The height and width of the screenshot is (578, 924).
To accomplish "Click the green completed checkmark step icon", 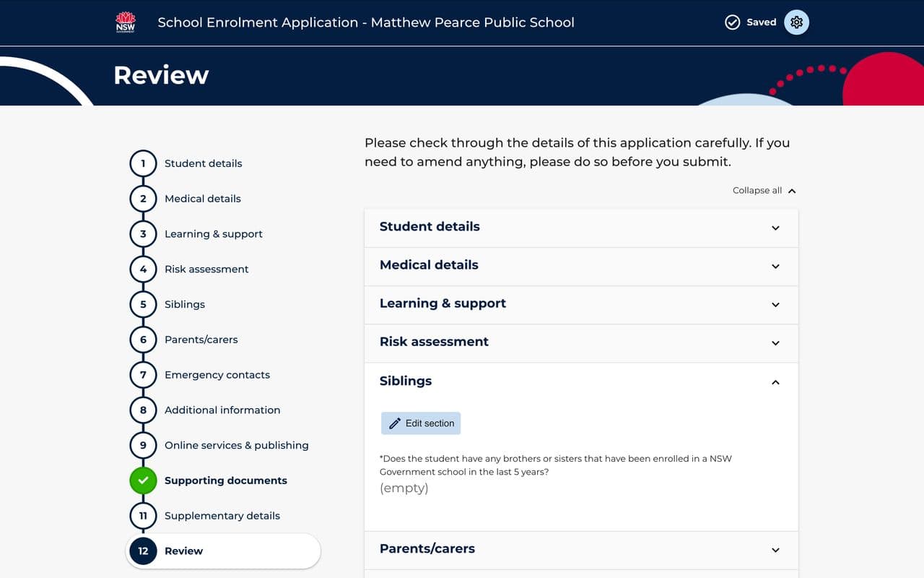I will [x=143, y=480].
